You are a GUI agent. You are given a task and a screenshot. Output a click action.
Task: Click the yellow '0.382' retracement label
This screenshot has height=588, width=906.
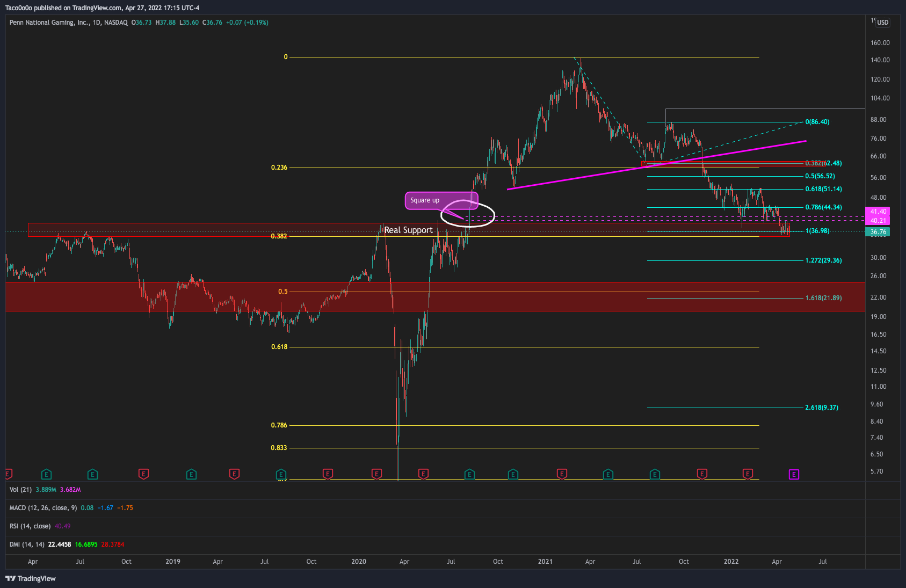(x=279, y=236)
